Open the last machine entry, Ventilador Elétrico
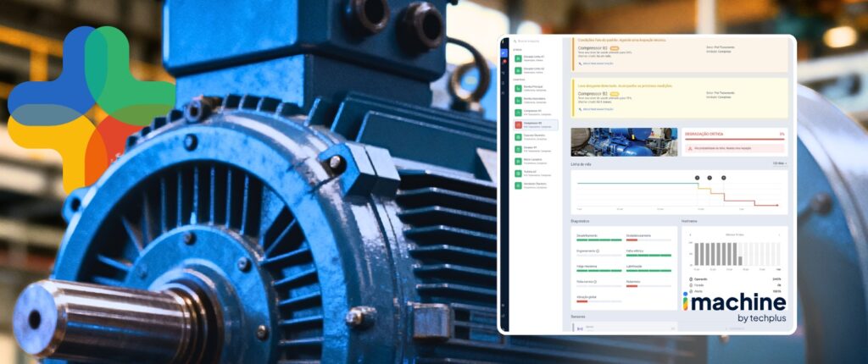868x364 pixels. 536,185
